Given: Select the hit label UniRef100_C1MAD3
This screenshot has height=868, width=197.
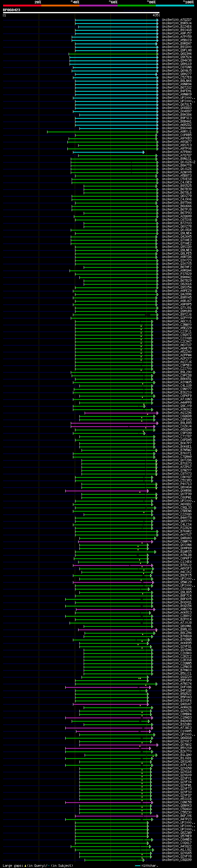Looking at the screenshot, I should pyautogui.click(x=176, y=718).
